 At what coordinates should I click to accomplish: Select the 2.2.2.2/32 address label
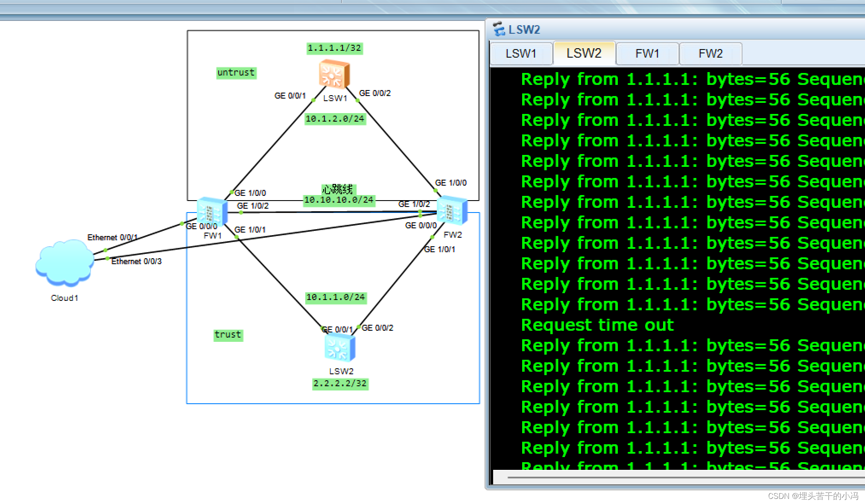(x=340, y=384)
